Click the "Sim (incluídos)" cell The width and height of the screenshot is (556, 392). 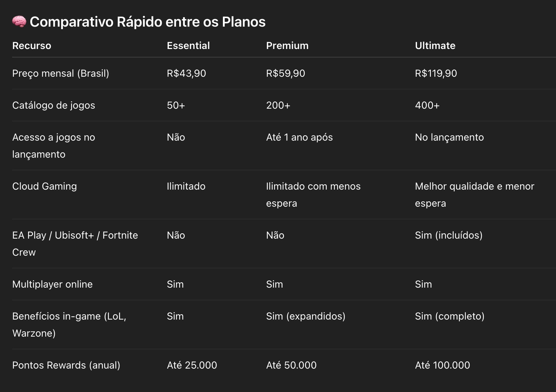[x=448, y=235]
